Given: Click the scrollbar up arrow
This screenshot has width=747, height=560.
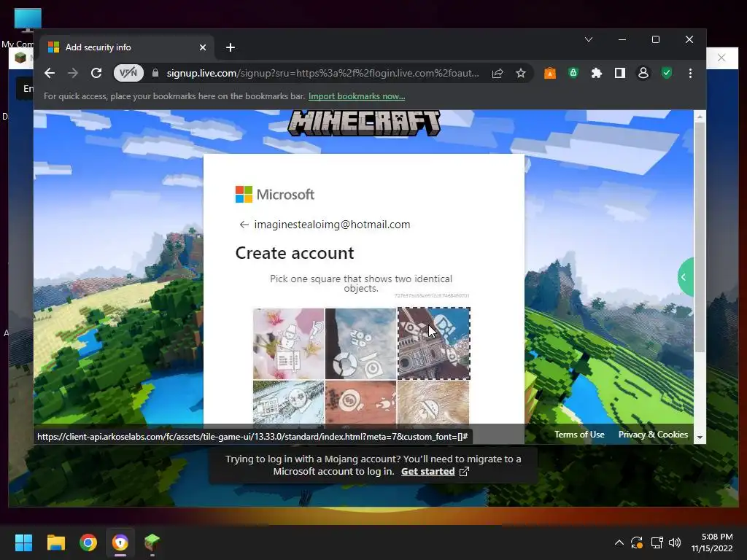Looking at the screenshot, I should click(700, 116).
